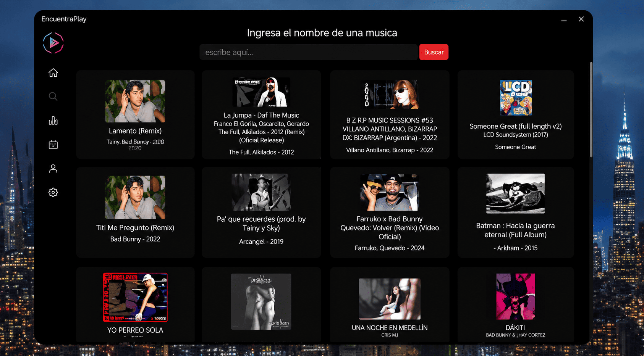The height and width of the screenshot is (356, 644).
Task: Click 'The Full, Alkilados - 2012' text
Action: coord(261,152)
